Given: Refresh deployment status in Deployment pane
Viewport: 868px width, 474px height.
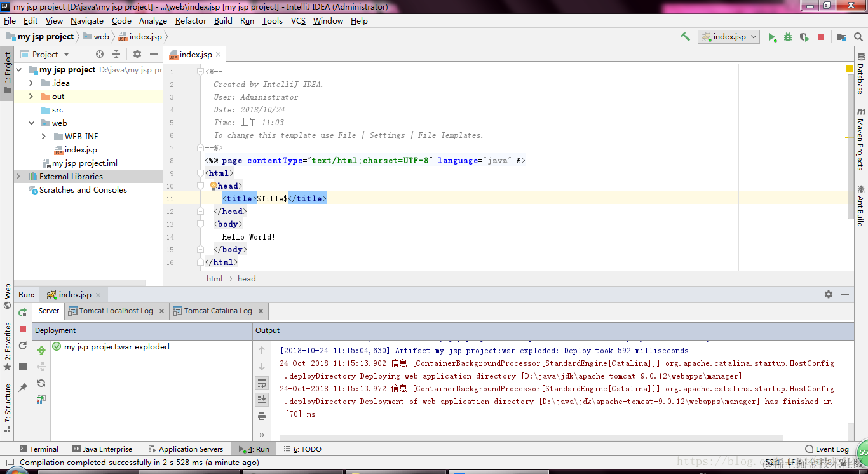Looking at the screenshot, I should click(41, 383).
